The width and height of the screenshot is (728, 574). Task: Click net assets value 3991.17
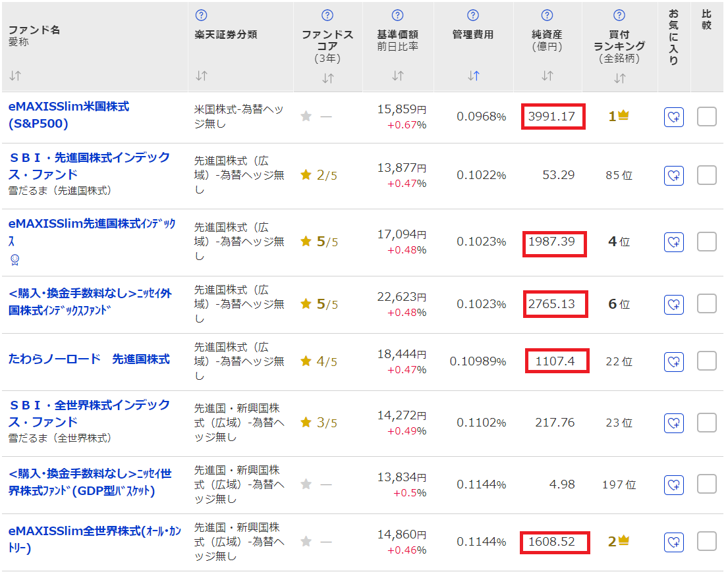tap(551, 116)
